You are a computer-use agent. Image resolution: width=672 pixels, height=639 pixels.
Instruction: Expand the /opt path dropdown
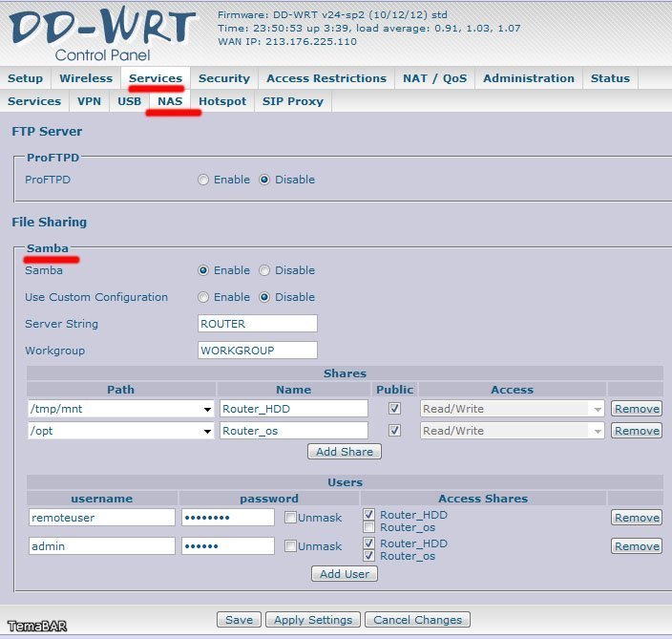(x=208, y=431)
